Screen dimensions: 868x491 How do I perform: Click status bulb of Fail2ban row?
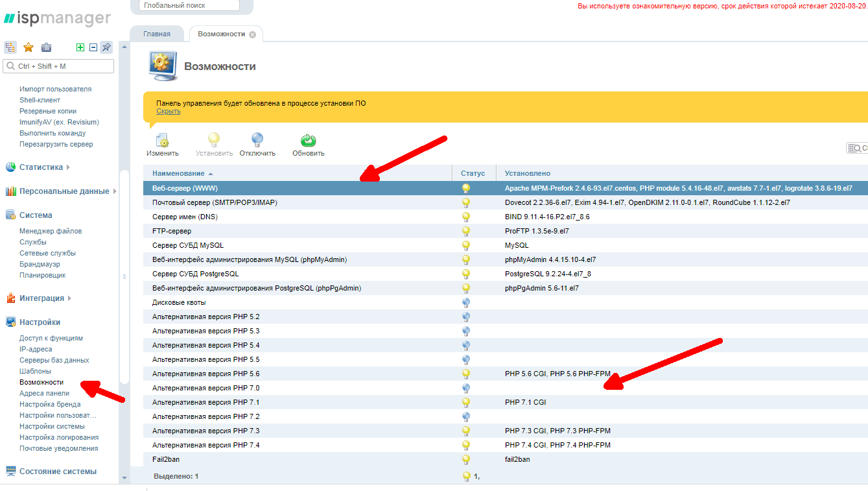[x=465, y=459]
